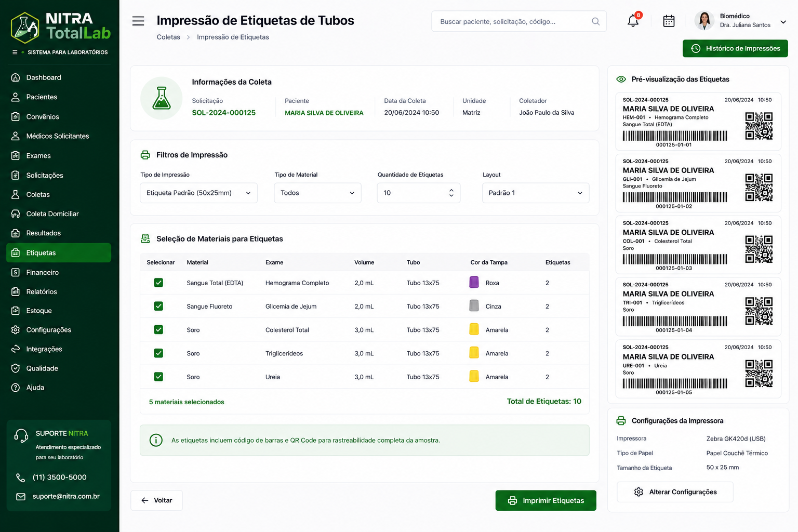Image resolution: width=798 pixels, height=532 pixels.
Task: Click the Financeiro icon in the sidebar
Action: pos(16,272)
